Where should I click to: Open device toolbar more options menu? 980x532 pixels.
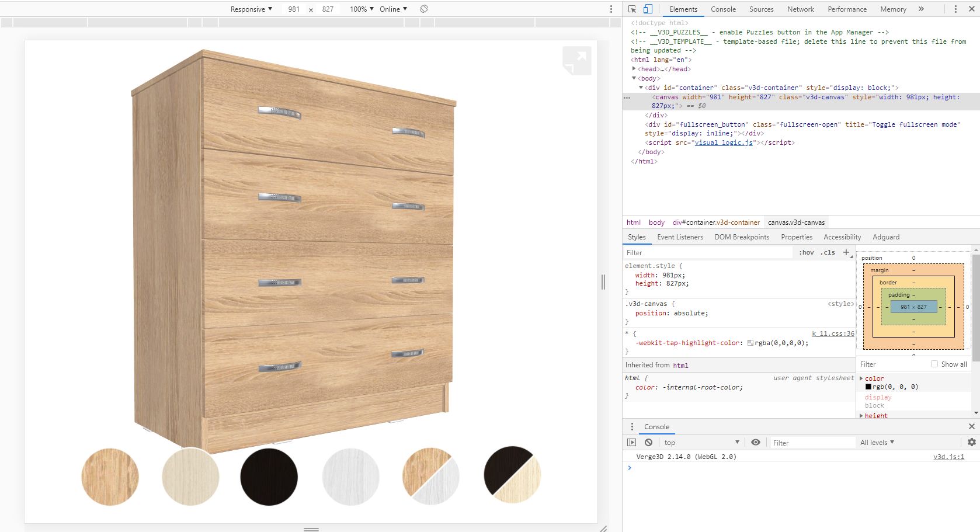pos(611,9)
